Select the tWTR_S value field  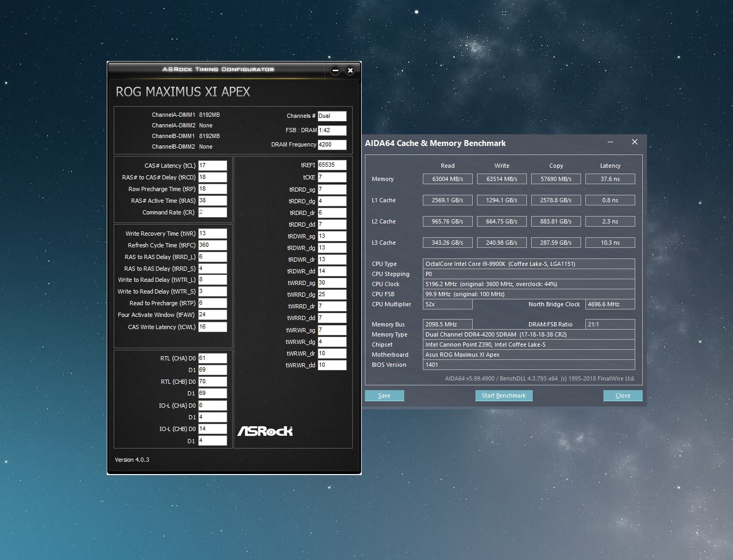coord(212,291)
